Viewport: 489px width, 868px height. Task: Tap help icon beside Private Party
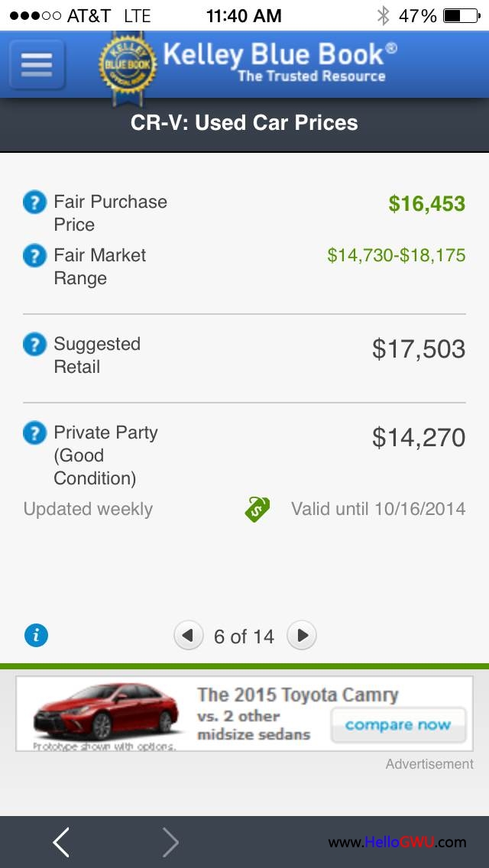pos(34,433)
